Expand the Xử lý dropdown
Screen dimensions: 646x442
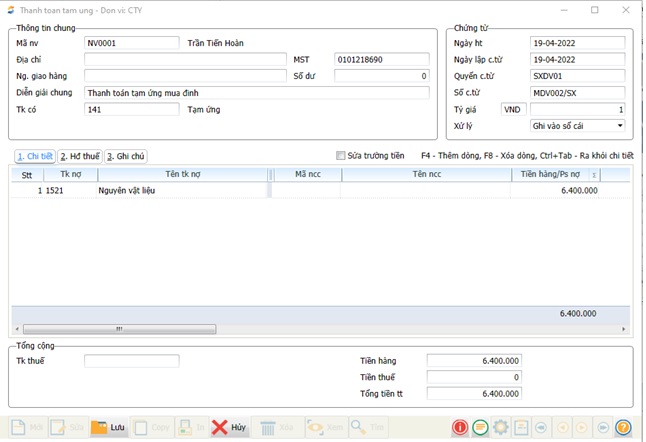click(x=620, y=126)
